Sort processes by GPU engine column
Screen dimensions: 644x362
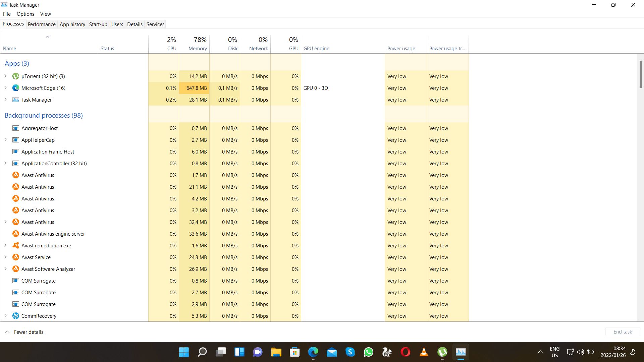pos(343,44)
